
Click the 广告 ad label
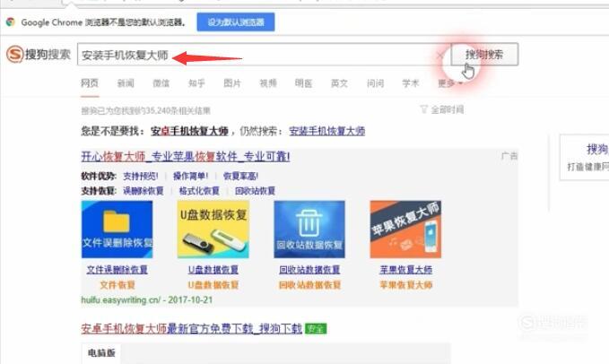point(509,156)
